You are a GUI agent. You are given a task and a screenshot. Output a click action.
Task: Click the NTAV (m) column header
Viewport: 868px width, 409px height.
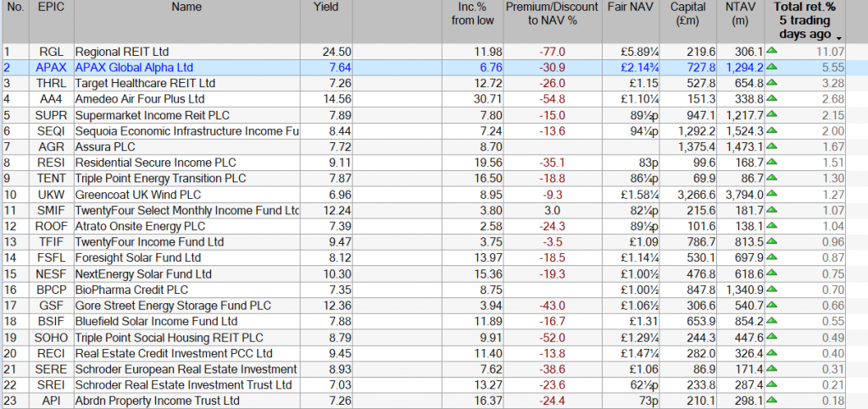pyautogui.click(x=740, y=21)
